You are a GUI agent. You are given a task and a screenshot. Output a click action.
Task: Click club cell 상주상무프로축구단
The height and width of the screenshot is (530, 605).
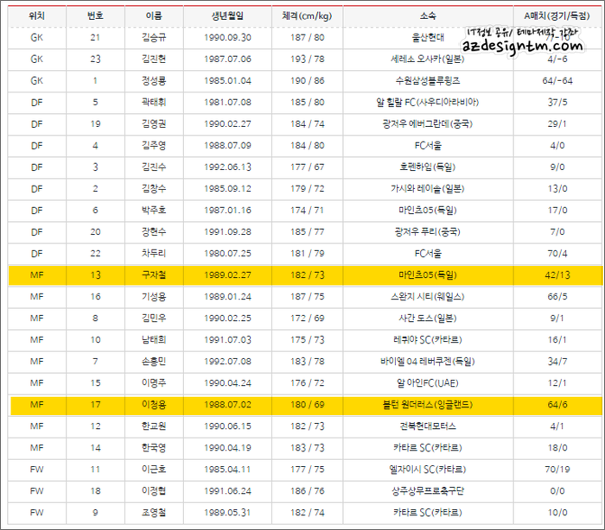428,491
